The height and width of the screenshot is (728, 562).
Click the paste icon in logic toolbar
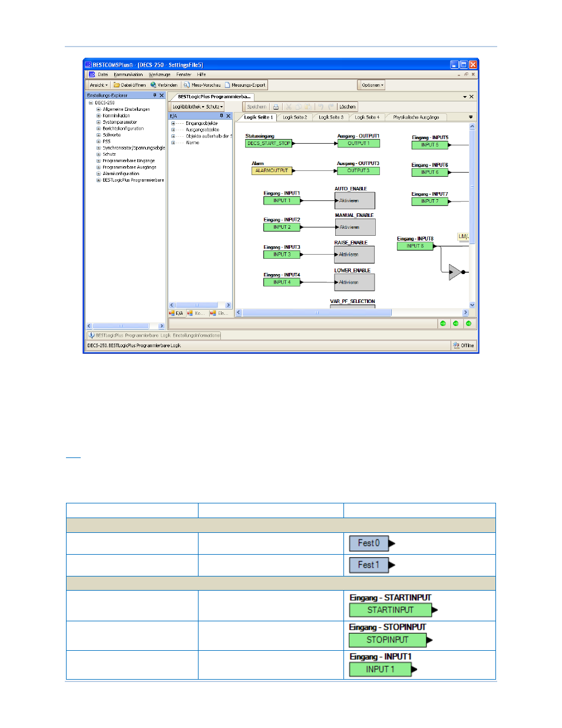308,107
